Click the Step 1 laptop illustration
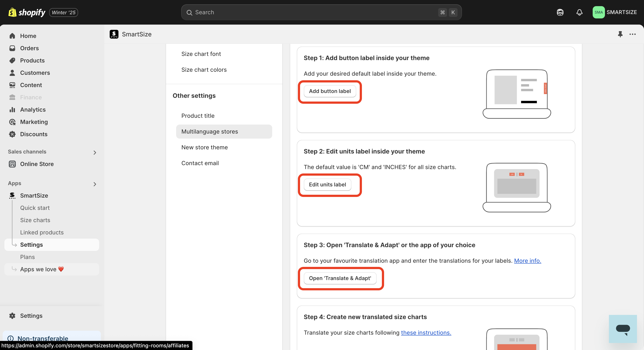Viewport: 644px width, 350px height. point(517,94)
